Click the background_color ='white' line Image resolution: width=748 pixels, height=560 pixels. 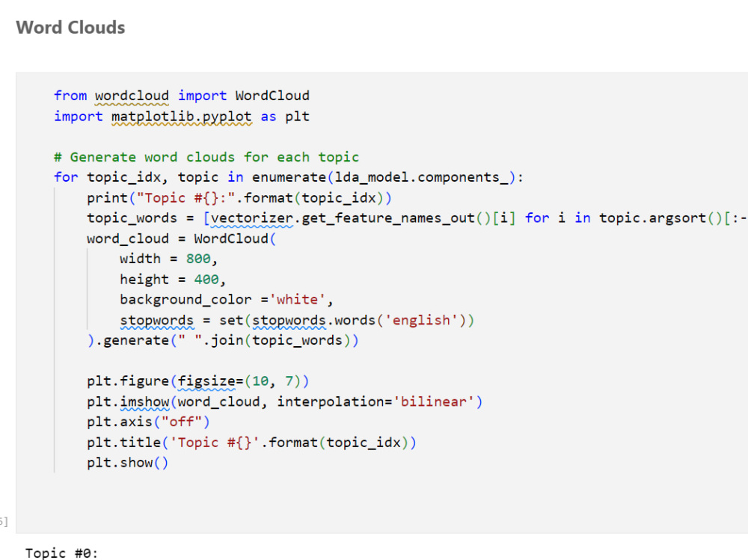227,300
